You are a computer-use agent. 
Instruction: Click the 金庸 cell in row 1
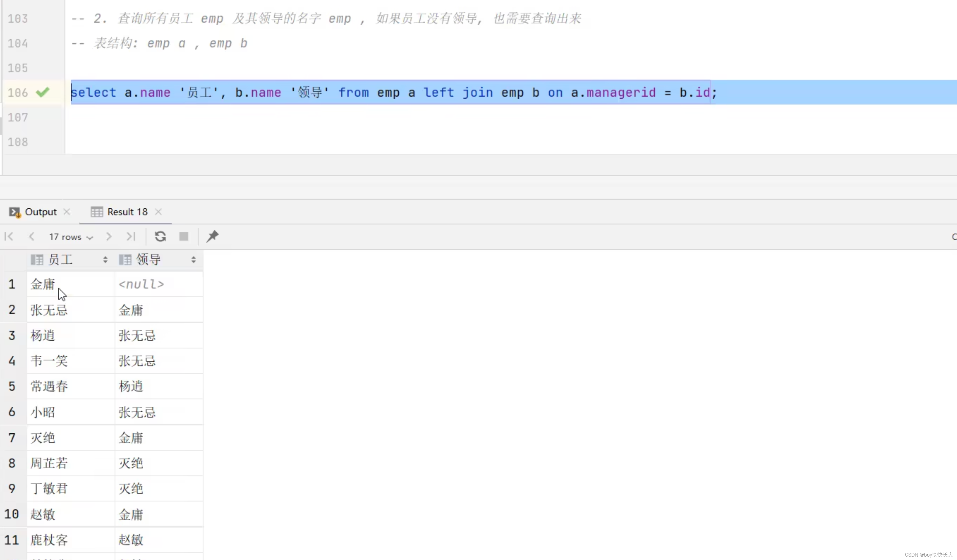(71, 284)
